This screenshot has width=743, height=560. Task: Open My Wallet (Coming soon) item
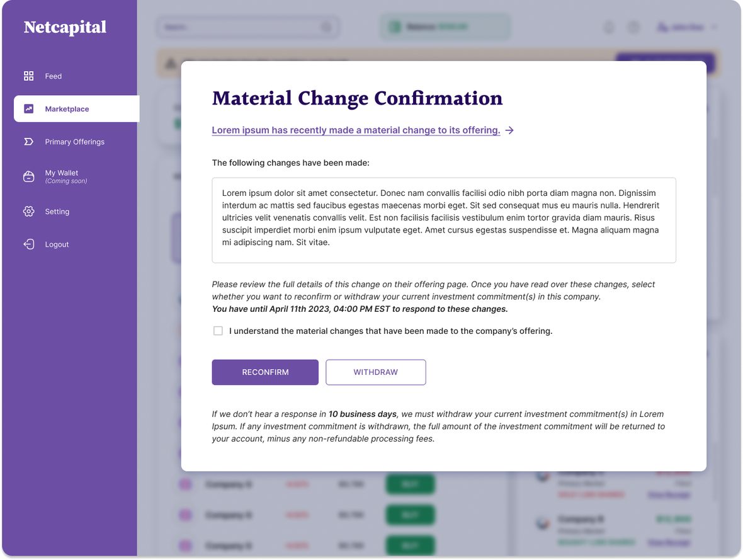pos(66,176)
